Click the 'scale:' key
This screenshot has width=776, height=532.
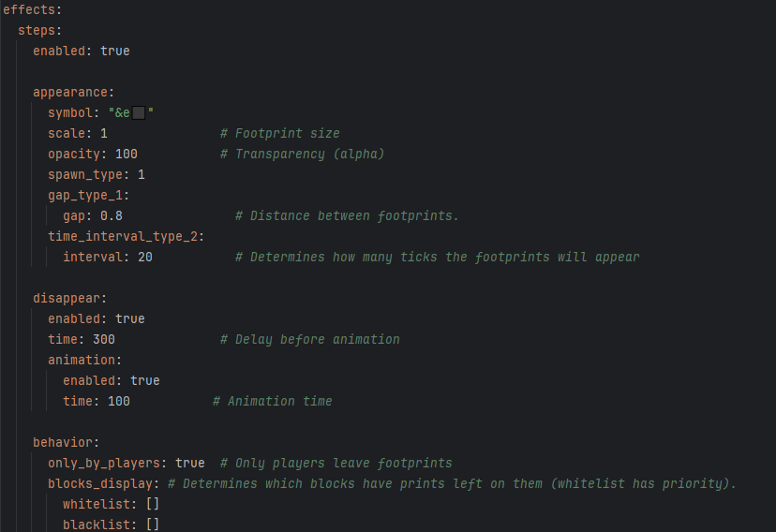pyautogui.click(x=69, y=134)
